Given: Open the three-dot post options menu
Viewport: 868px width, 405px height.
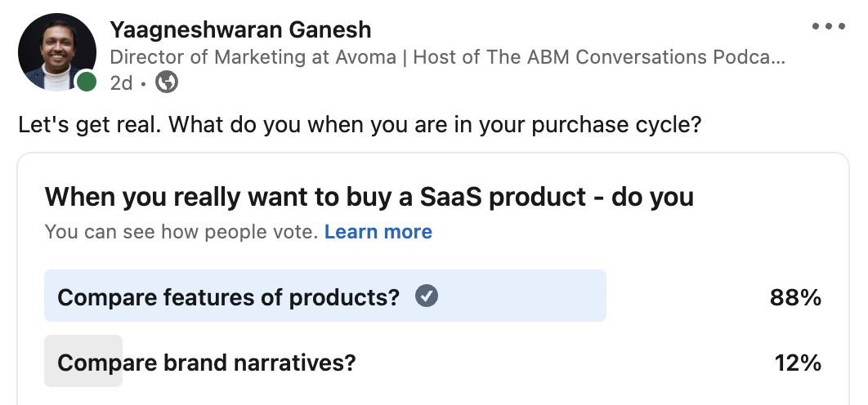Looking at the screenshot, I should tap(828, 26).
